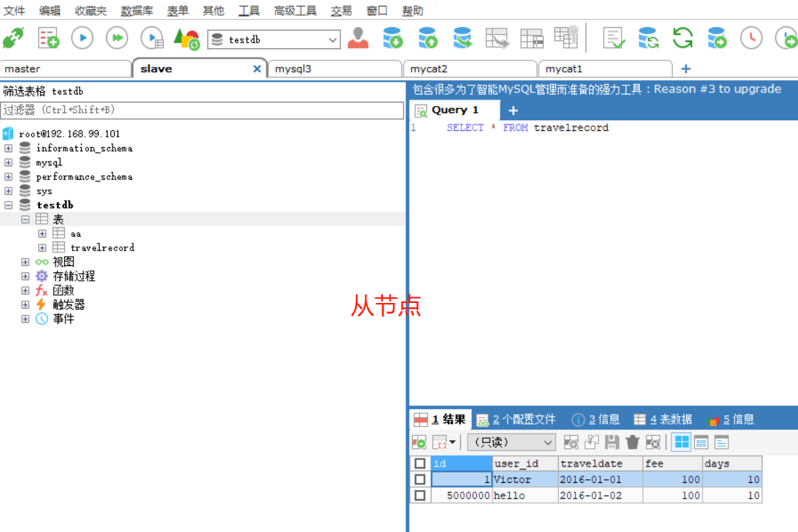
Task: Collapse the testdb database node
Action: 9,205
